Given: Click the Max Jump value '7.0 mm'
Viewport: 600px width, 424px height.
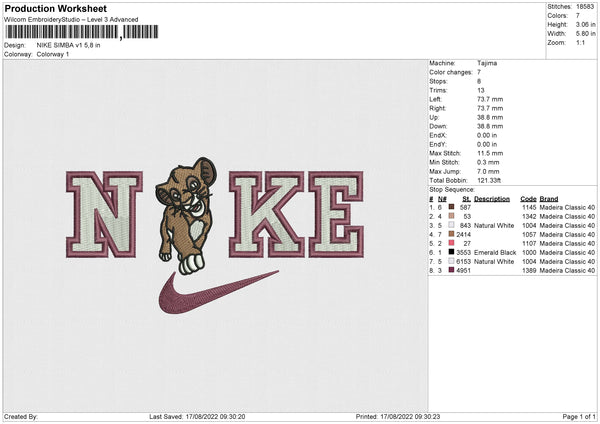Looking at the screenshot, I should tap(488, 171).
